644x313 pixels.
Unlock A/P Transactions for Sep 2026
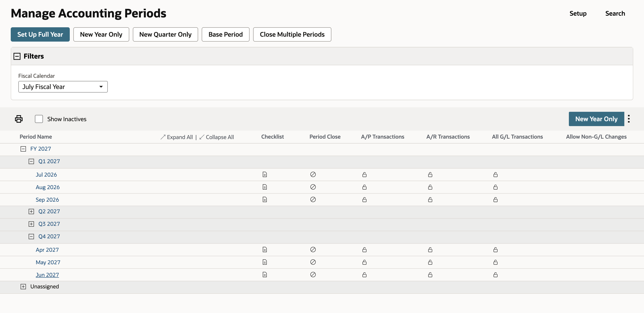point(364,199)
